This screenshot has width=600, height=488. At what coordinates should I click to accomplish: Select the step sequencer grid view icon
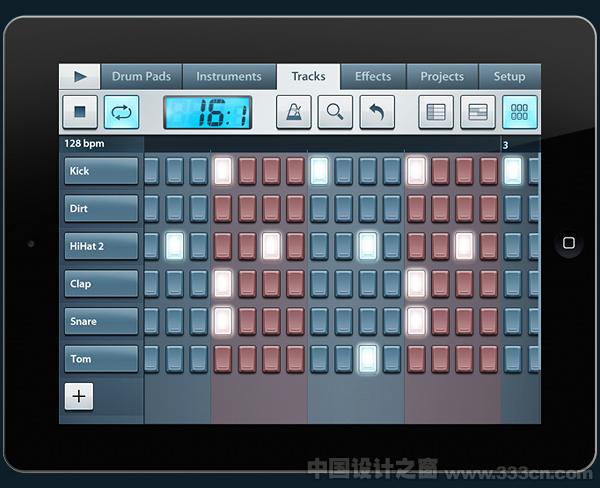(x=519, y=112)
